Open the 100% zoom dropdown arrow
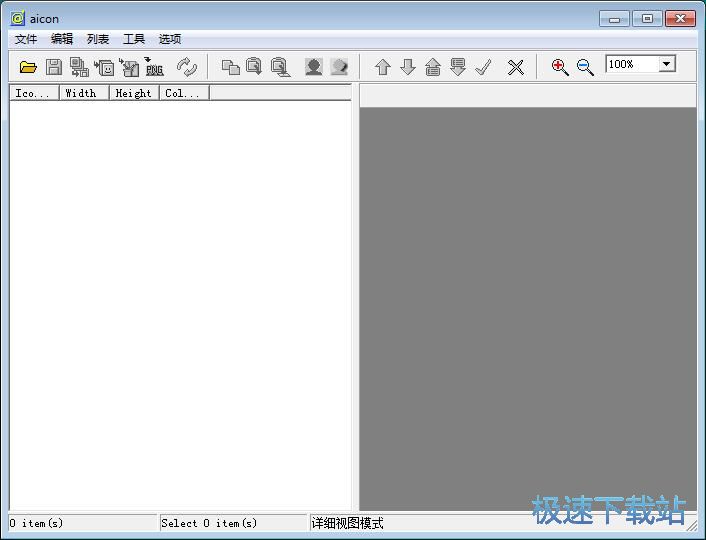Viewport: 706px width, 540px height. click(x=667, y=64)
